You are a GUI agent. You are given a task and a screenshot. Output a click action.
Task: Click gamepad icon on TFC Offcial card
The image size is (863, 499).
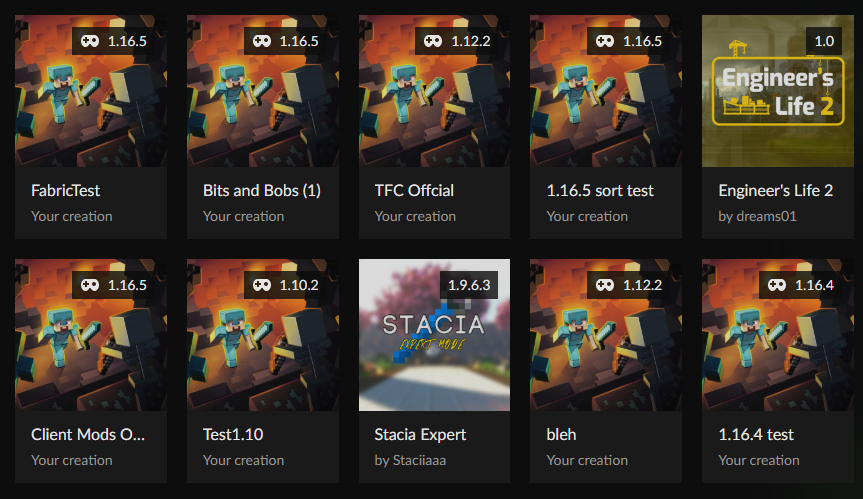pyautogui.click(x=433, y=41)
